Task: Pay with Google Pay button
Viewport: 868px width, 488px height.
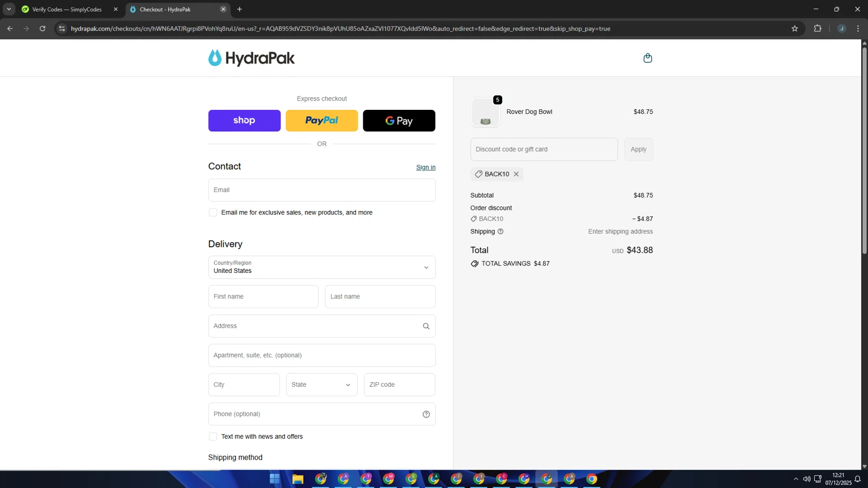Action: (x=399, y=121)
